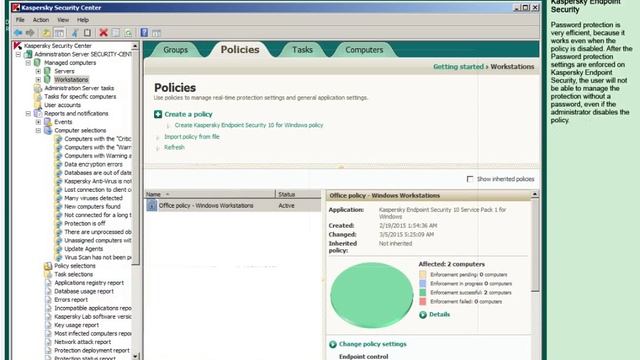Click the Status column header

(298, 194)
